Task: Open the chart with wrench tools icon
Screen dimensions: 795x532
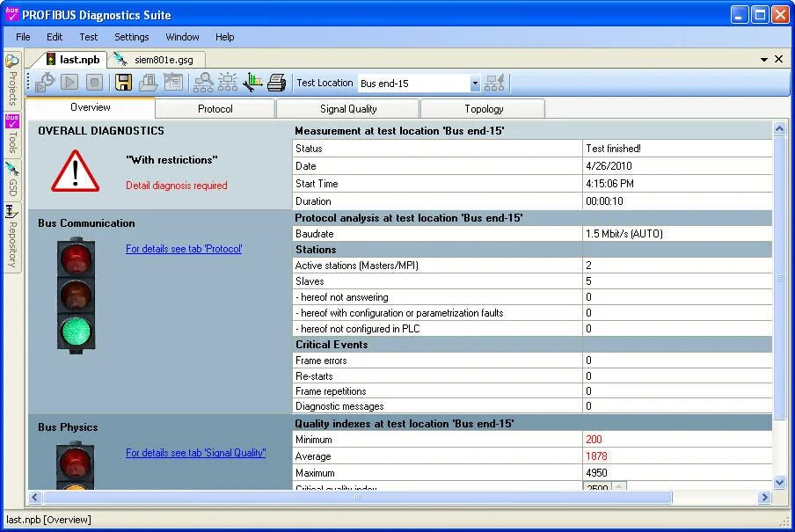Action: pyautogui.click(x=252, y=82)
